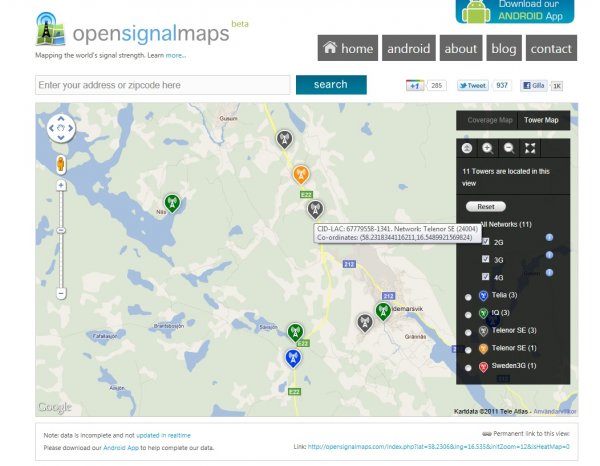
Task: Click the Reset button in tower panel
Action: [486, 206]
